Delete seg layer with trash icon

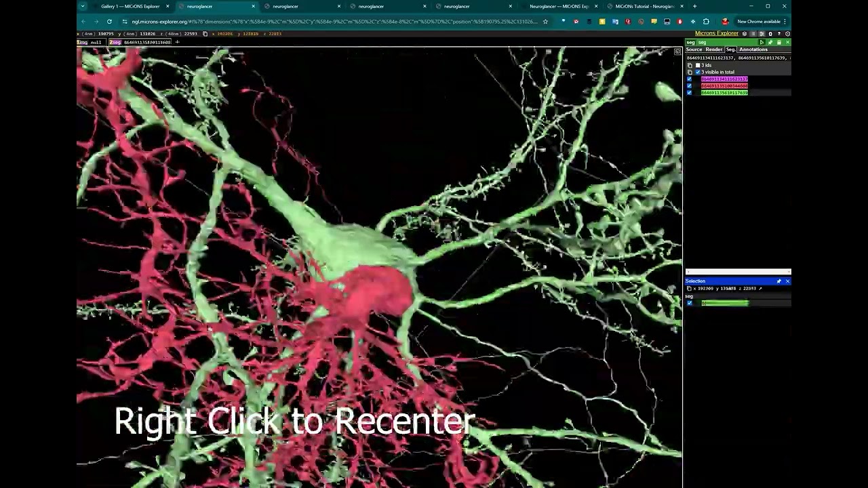point(778,43)
